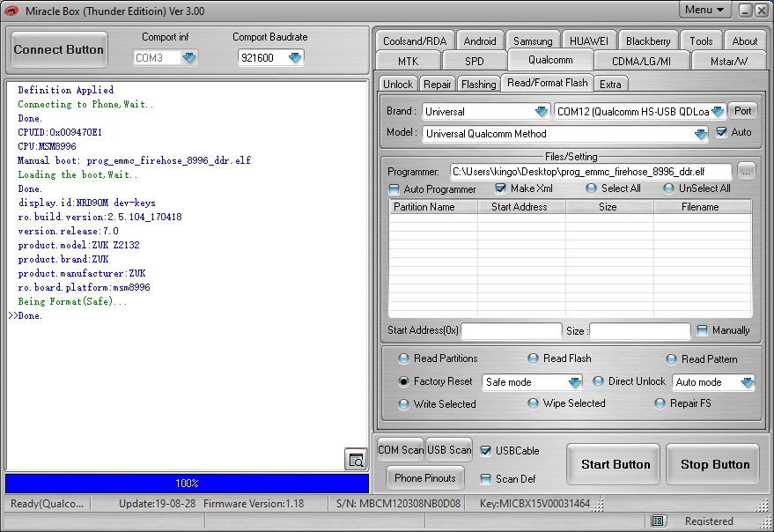Image resolution: width=774 pixels, height=532 pixels.
Task: Open Phone Pinouts
Action: tap(425, 478)
